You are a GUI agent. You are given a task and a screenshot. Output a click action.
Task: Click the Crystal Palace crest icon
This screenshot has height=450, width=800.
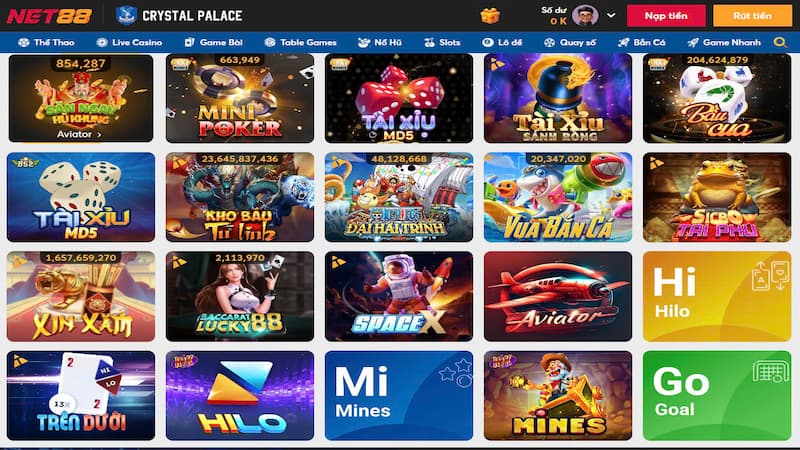coord(126,15)
